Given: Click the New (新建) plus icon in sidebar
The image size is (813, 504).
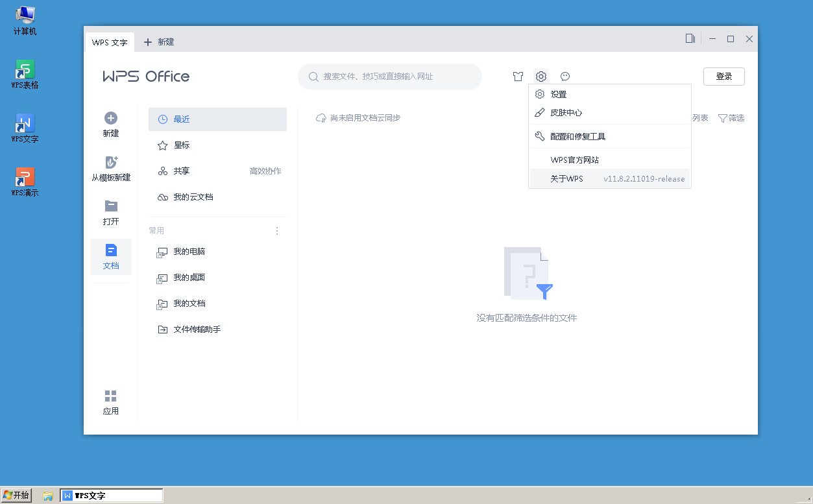Looking at the screenshot, I should [111, 118].
